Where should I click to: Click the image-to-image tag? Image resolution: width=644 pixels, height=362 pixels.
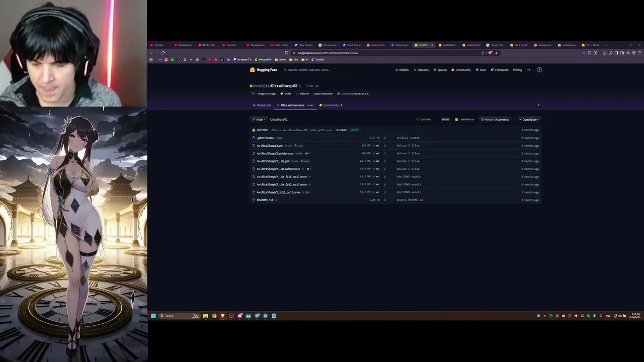(x=265, y=94)
